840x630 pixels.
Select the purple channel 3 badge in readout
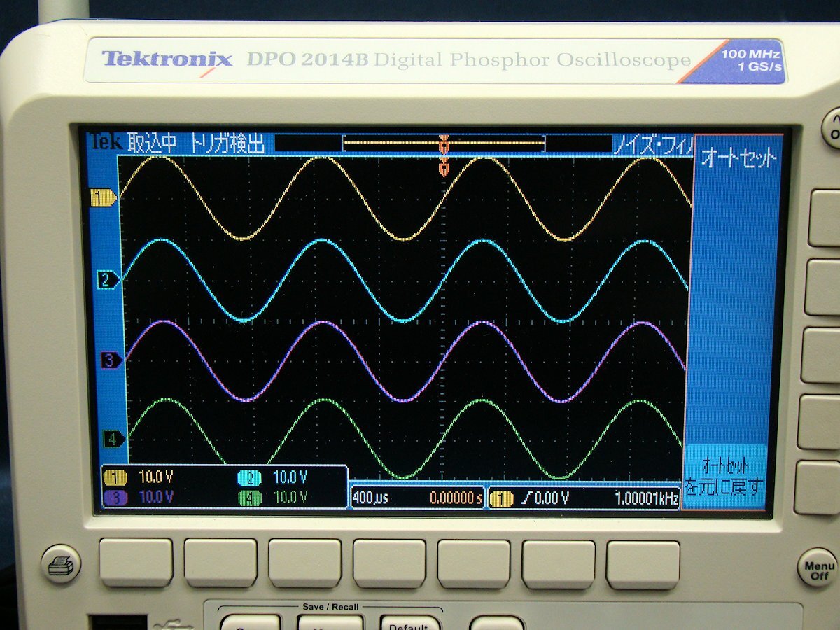click(115, 496)
